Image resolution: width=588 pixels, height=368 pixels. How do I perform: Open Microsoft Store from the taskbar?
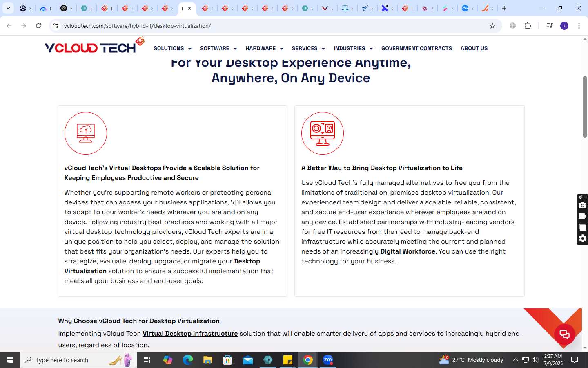tap(227, 360)
